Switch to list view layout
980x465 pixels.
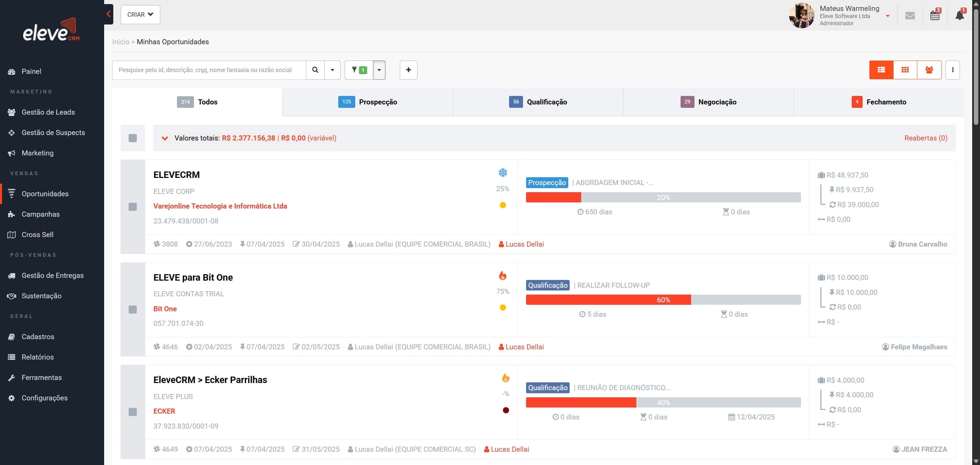coord(881,70)
